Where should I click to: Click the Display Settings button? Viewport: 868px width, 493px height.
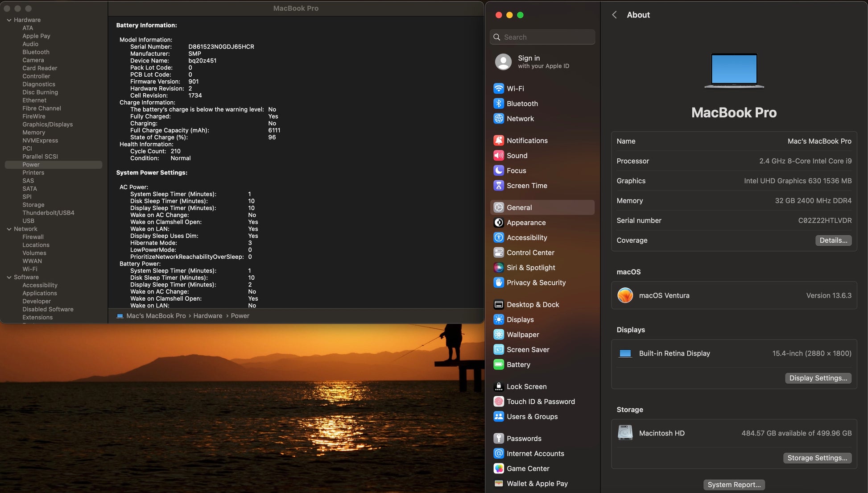pyautogui.click(x=818, y=378)
